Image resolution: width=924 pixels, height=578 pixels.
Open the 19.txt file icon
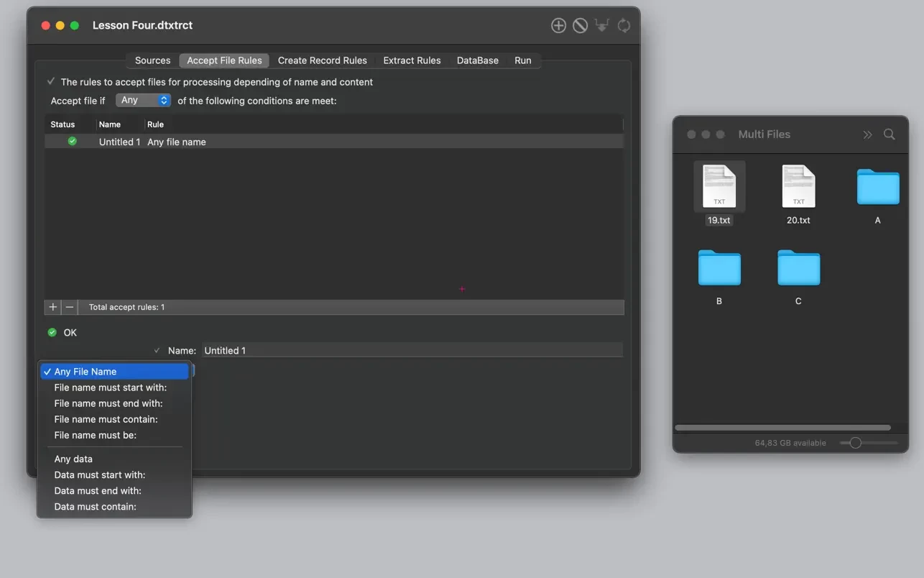pyautogui.click(x=719, y=186)
